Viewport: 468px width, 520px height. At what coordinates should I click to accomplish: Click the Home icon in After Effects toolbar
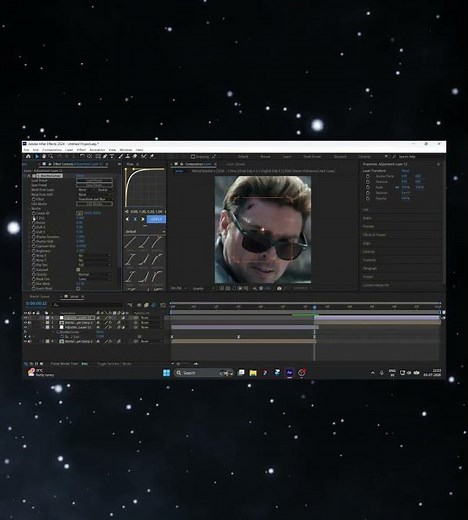tap(28, 156)
